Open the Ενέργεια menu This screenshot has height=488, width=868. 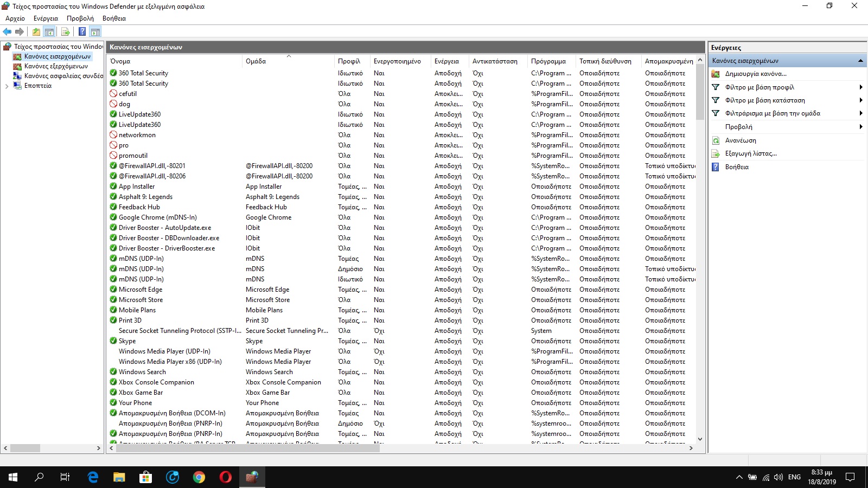click(46, 18)
